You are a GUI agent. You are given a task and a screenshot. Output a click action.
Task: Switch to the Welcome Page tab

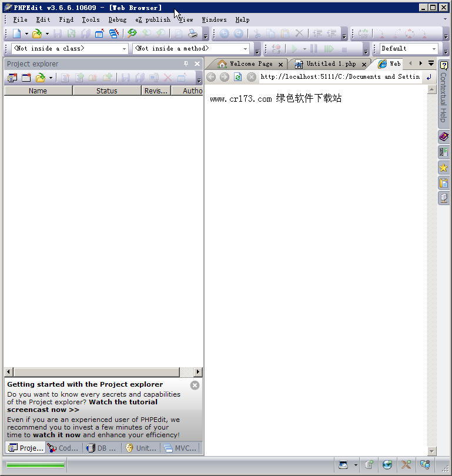pyautogui.click(x=251, y=63)
